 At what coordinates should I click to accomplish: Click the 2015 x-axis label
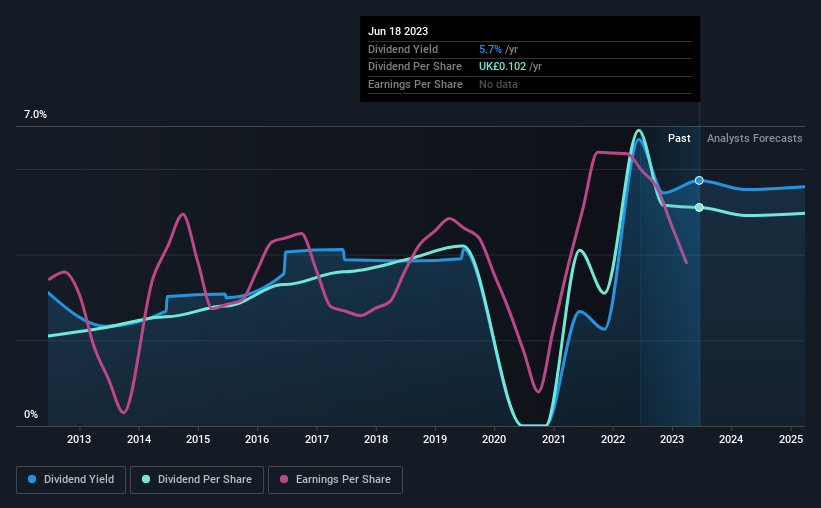point(198,439)
